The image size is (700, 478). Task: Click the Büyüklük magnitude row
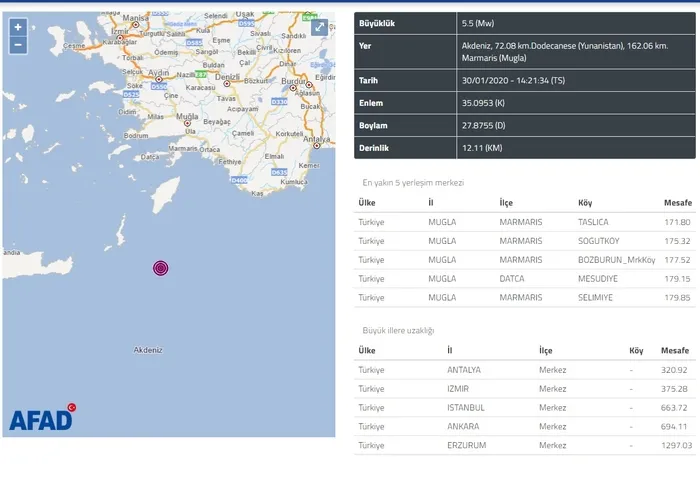point(525,21)
